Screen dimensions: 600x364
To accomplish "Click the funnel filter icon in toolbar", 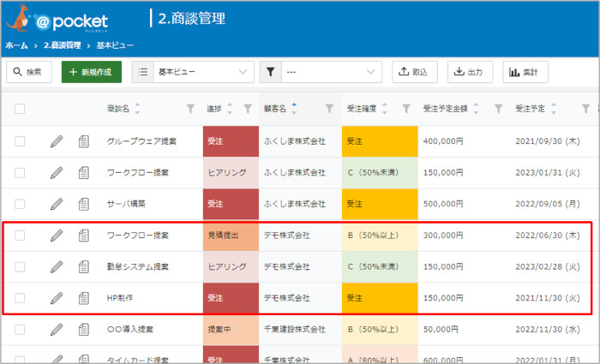I will (x=271, y=72).
